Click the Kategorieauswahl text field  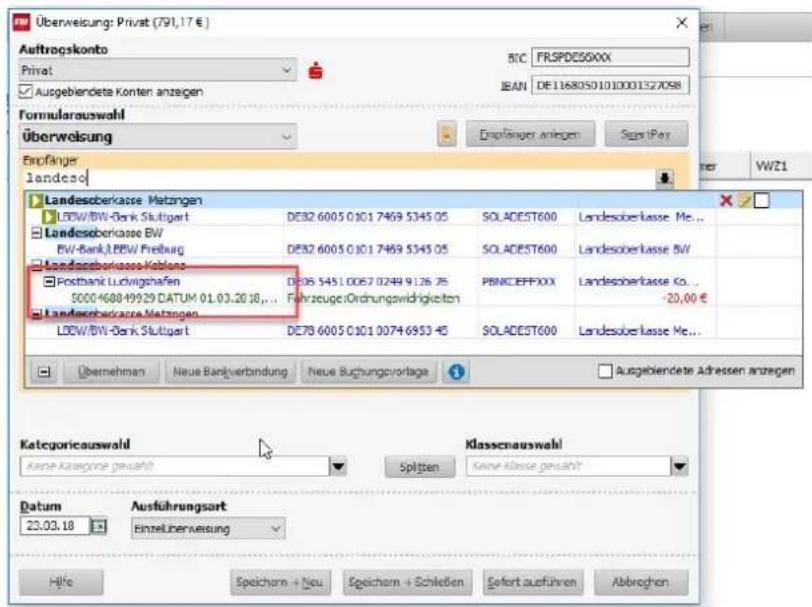tap(175, 466)
